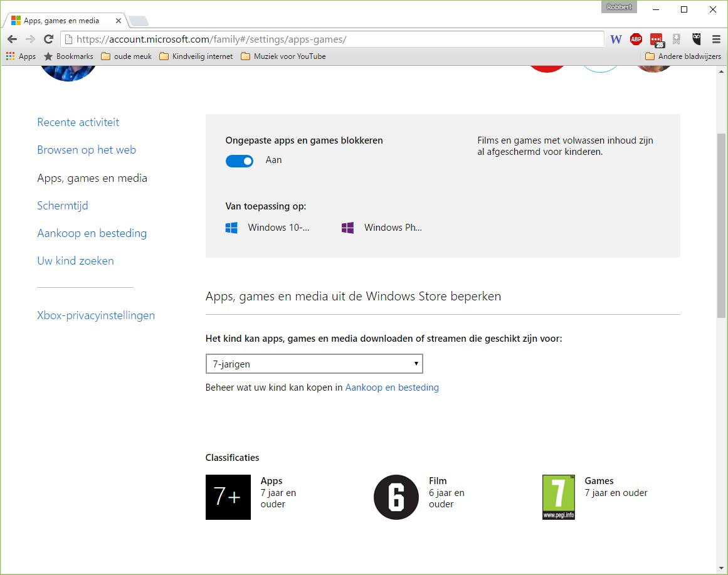
Task: Open 'Schermtijd' settings
Action: tap(62, 205)
